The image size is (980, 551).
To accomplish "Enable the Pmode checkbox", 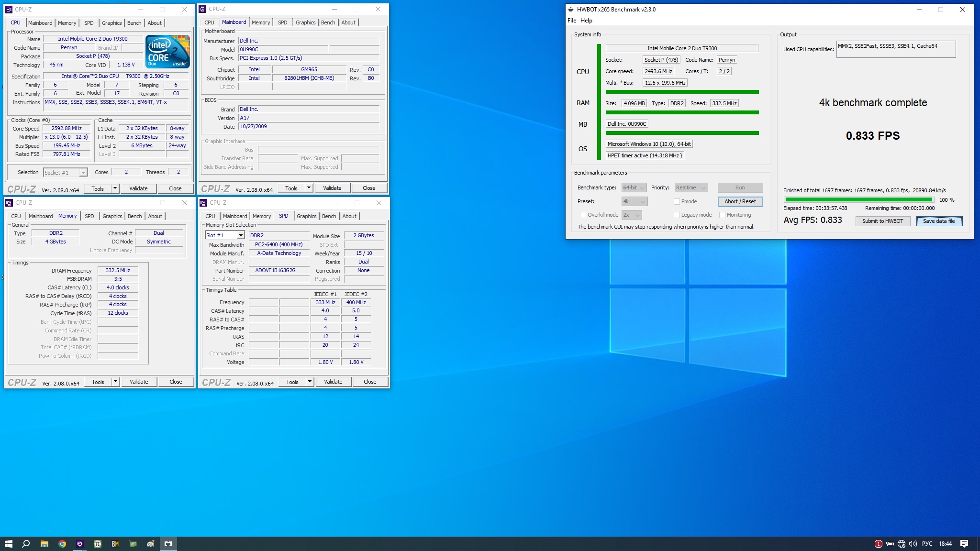I will click(677, 201).
